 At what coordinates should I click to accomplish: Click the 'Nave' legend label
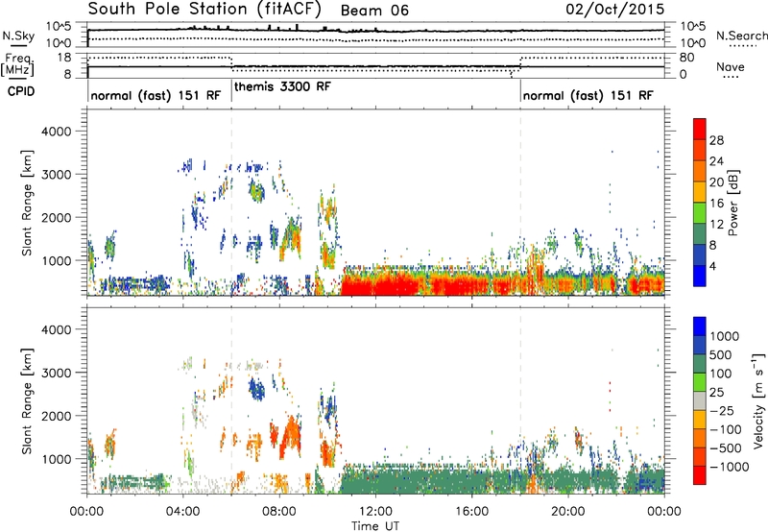point(731,66)
